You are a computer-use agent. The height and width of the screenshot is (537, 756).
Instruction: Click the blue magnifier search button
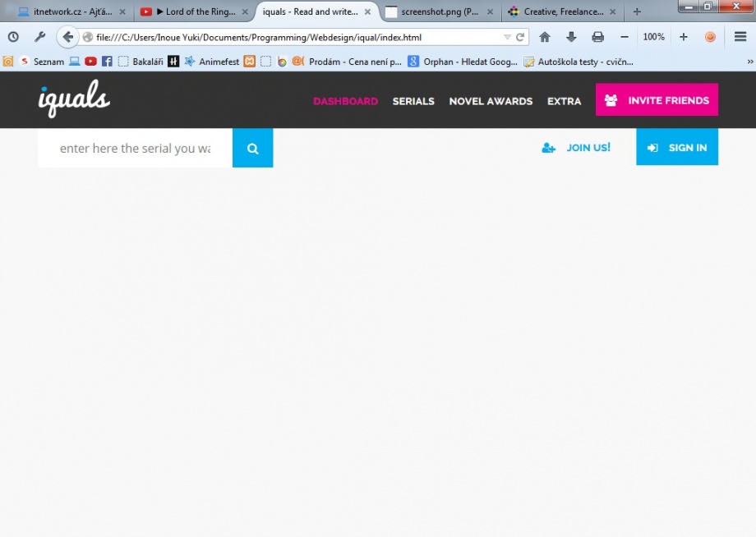252,148
